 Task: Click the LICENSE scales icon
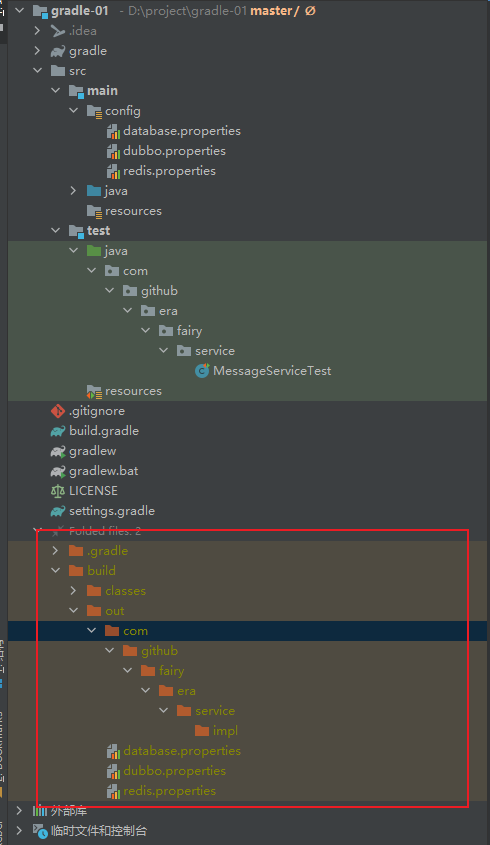tap(58, 491)
